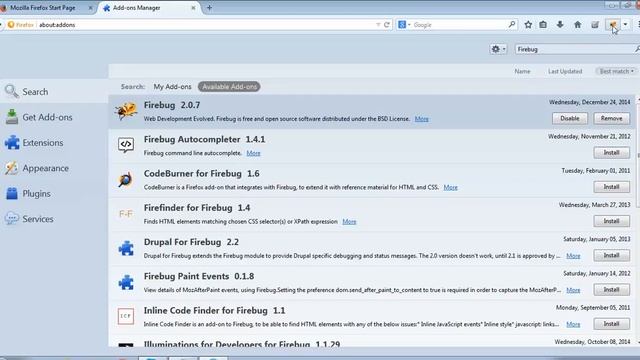Open the Get Add-ons category
Screen dimensions: 640x360
tap(54, 117)
